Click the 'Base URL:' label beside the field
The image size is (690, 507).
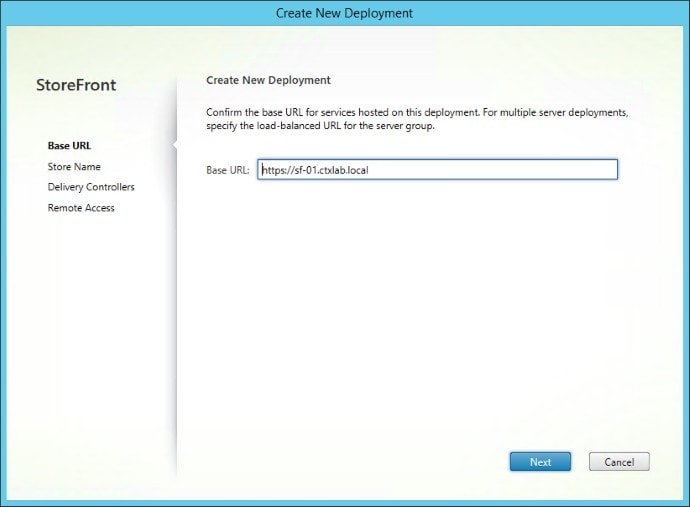coord(228,171)
